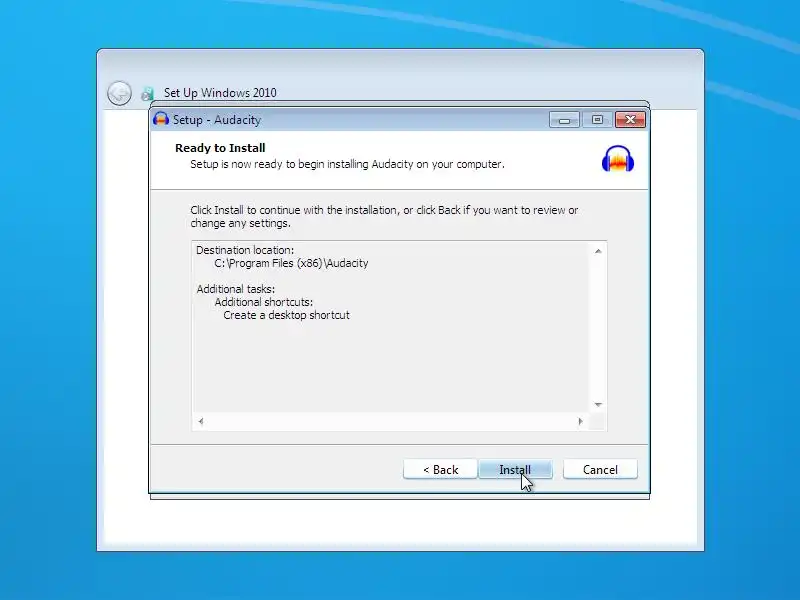Click the summary box scroll down arrow
This screenshot has width=800, height=600.
click(598, 405)
